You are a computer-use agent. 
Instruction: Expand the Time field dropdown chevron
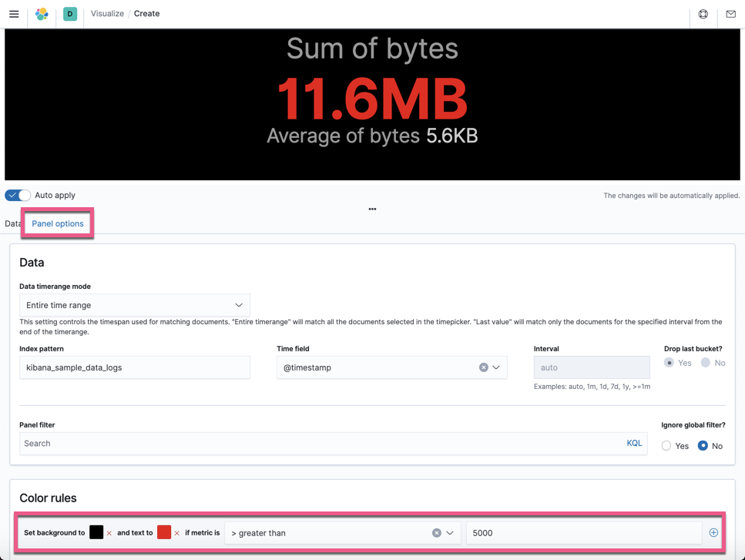click(498, 367)
